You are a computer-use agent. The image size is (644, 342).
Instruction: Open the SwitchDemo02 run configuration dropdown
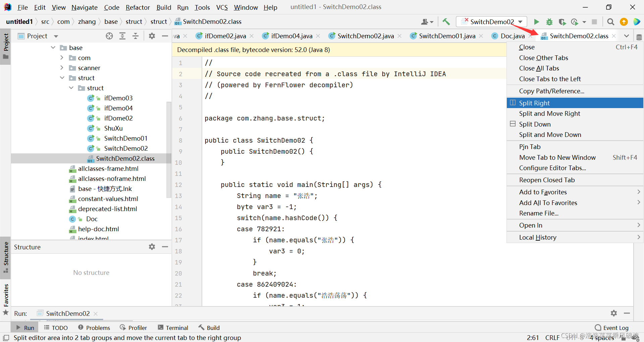[x=491, y=22]
